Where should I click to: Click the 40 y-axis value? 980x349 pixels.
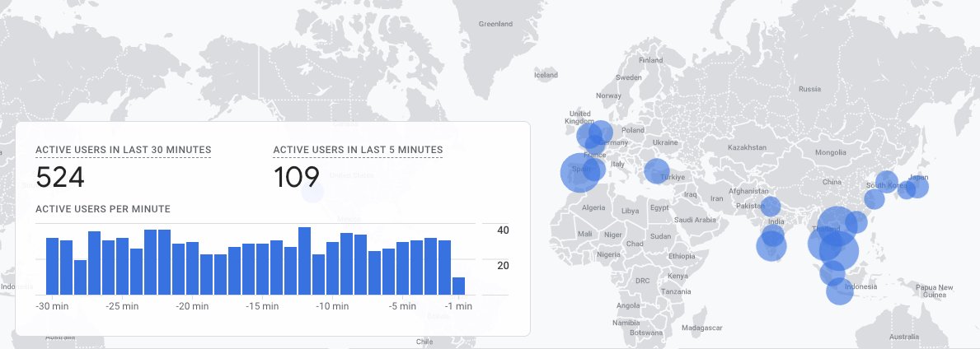tap(503, 230)
